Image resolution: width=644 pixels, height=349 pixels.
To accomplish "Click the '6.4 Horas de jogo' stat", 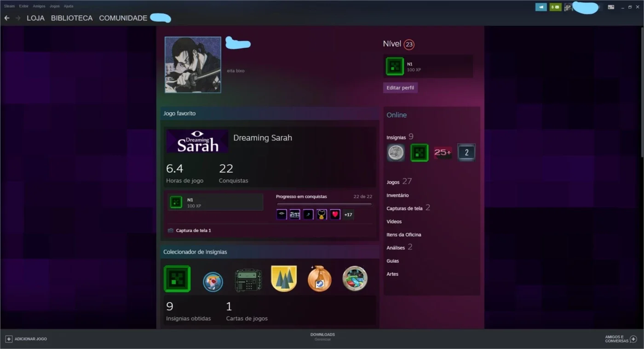I will (x=184, y=173).
